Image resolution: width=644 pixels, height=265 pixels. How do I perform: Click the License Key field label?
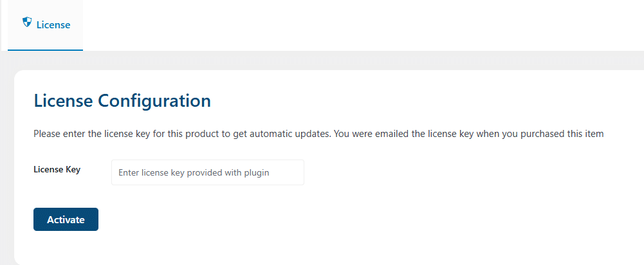click(x=57, y=169)
